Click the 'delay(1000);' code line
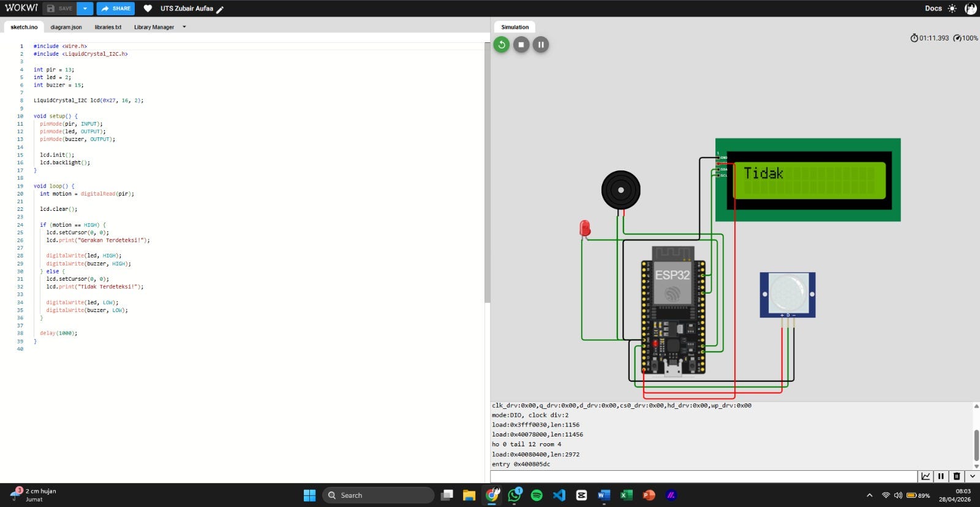Image resolution: width=980 pixels, height=507 pixels. (59, 333)
